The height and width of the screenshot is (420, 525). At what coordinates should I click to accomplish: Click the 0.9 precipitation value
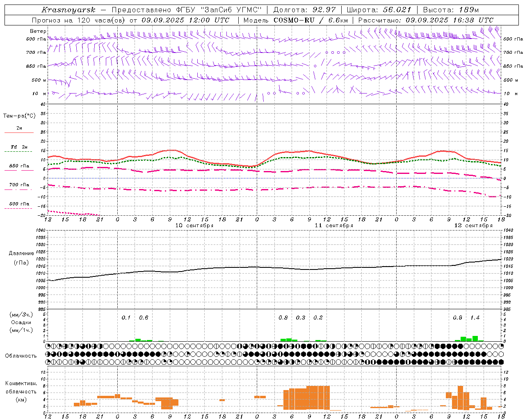tap(458, 318)
